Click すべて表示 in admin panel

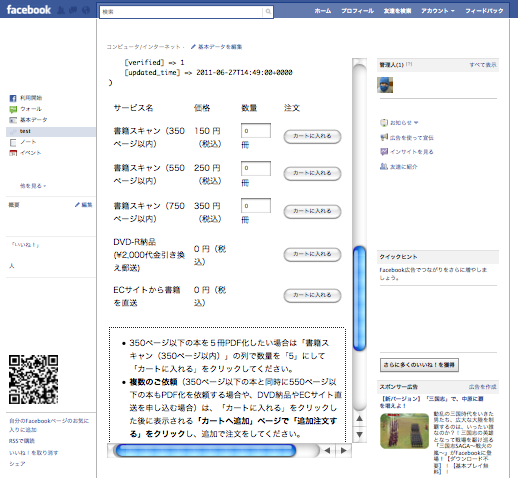pyautogui.click(x=483, y=65)
